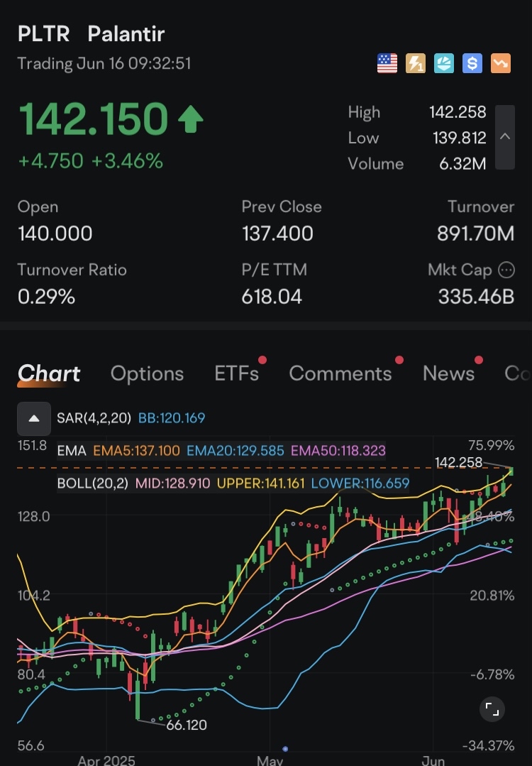Screen dimensions: 532x766
Task: Tap the Volume value 6.32M
Action: (462, 164)
